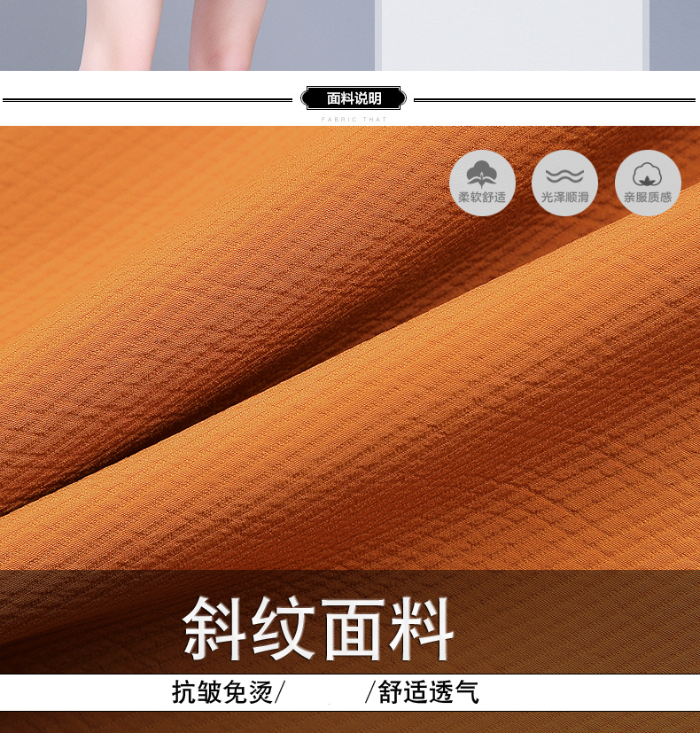Click the 柔软舒适 cotton icon badge
700x733 pixels.
point(482,183)
